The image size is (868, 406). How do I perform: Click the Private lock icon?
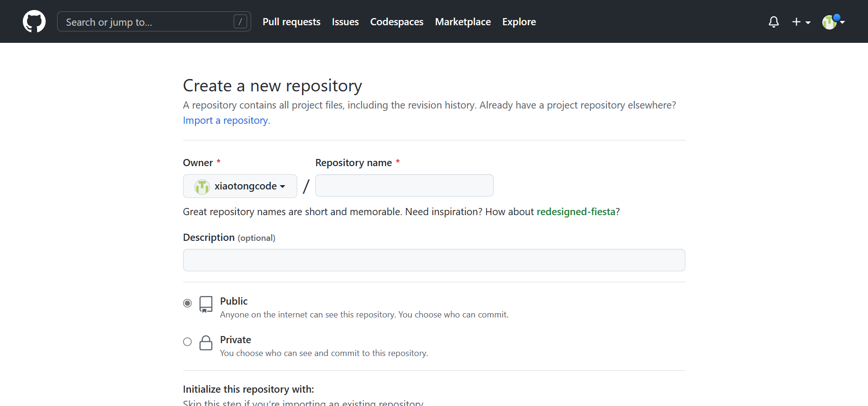pyautogui.click(x=206, y=343)
